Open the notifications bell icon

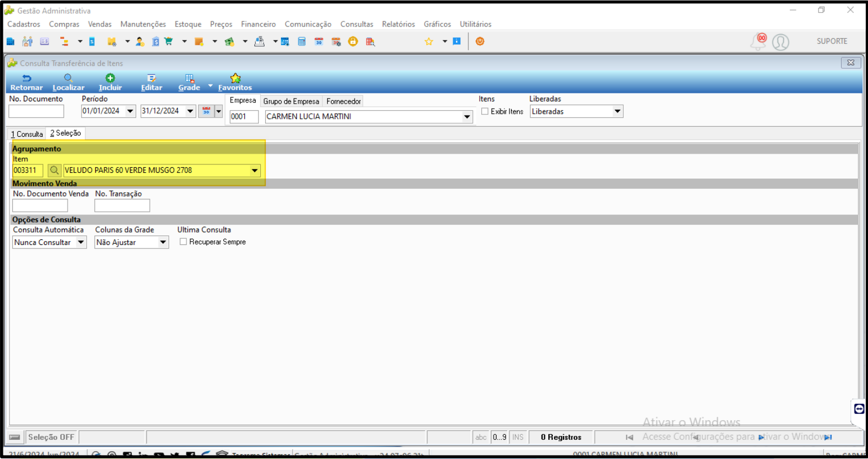pos(758,42)
